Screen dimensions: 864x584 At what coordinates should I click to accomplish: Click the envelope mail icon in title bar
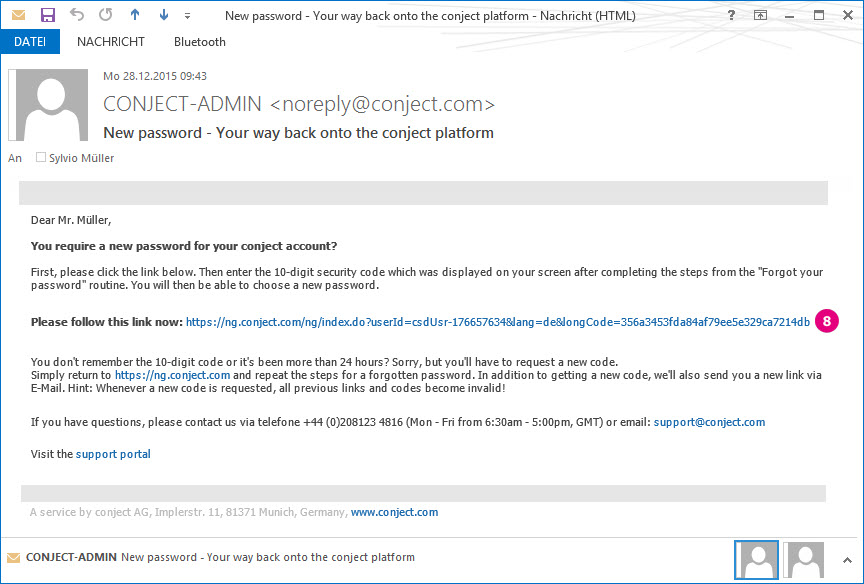[19, 15]
